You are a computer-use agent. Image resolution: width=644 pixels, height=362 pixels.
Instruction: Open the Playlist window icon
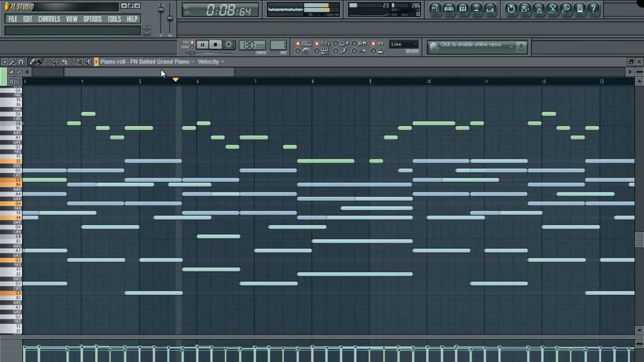tap(435, 9)
